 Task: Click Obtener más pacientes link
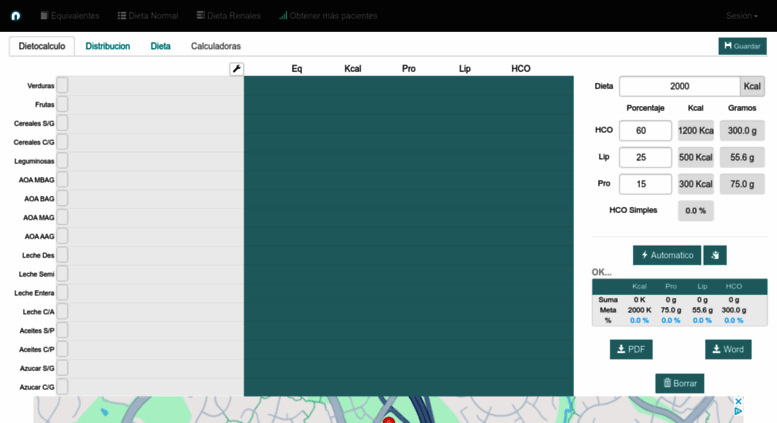click(x=329, y=16)
